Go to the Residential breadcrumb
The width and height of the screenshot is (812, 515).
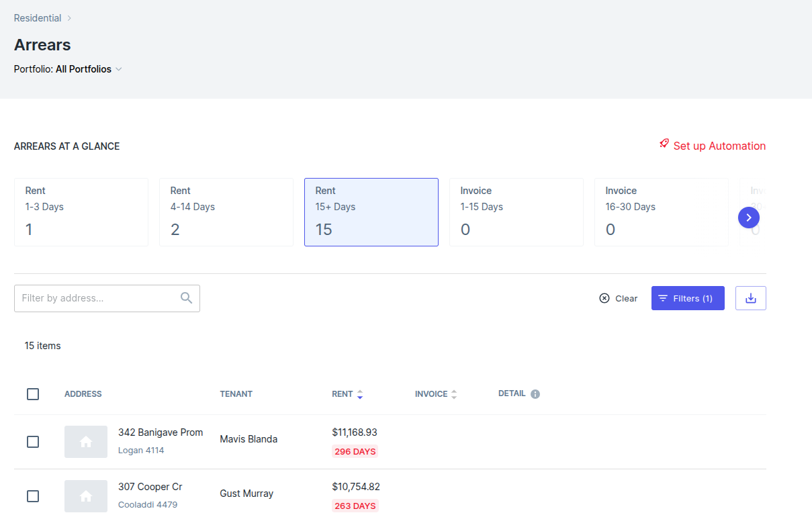pos(38,18)
